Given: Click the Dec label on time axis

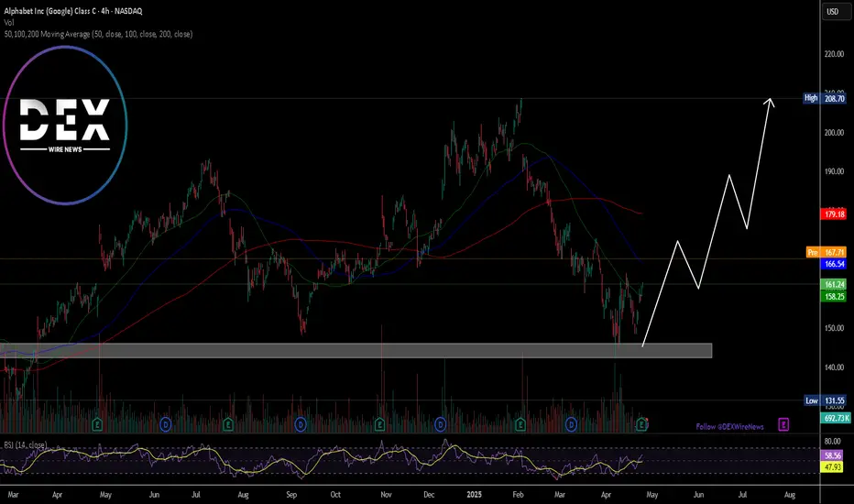Looking at the screenshot, I should click(429, 495).
